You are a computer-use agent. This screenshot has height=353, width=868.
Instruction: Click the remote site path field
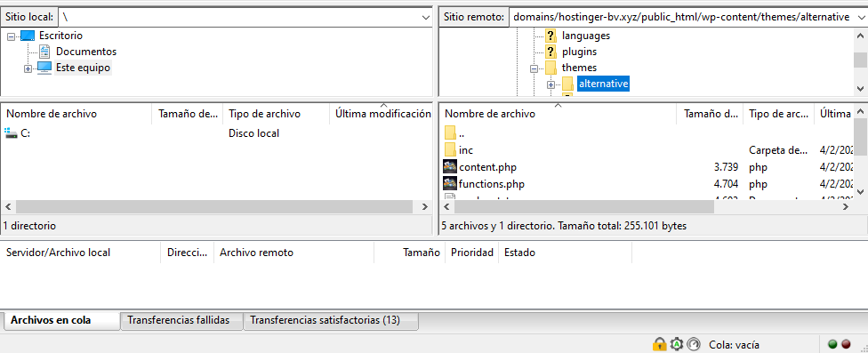[681, 17]
